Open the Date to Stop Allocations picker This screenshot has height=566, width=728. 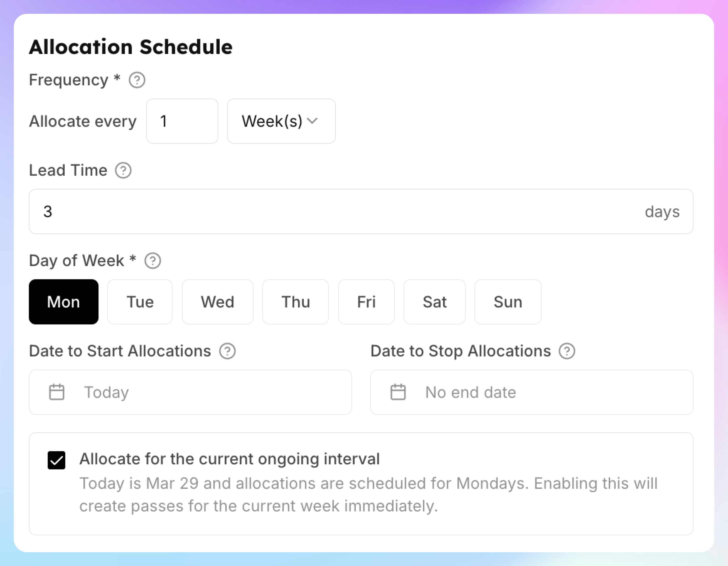click(532, 392)
